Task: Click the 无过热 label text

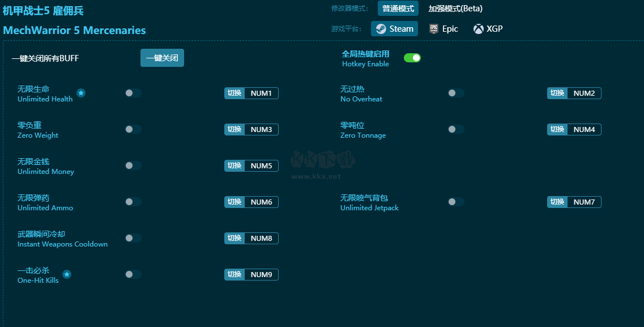Action: pos(352,89)
